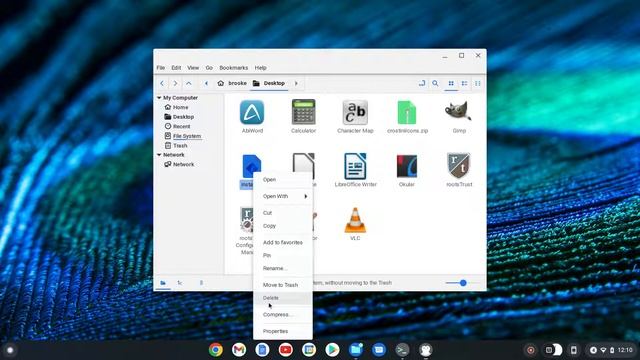Select the LibreOffice Writer icon
Screen dimensions: 640x360
coord(355,166)
